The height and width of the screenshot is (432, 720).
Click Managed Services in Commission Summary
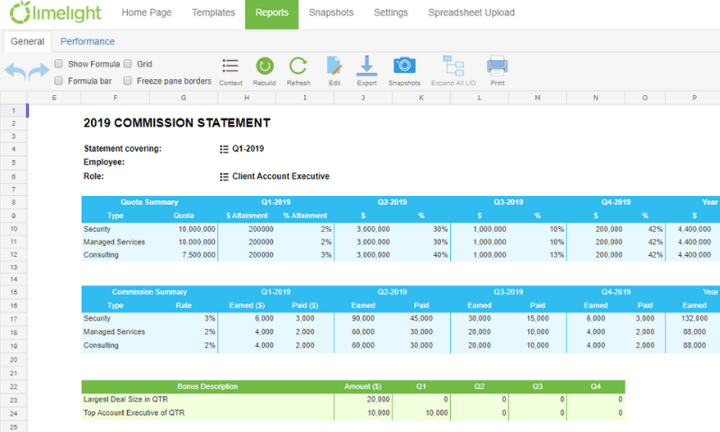click(x=114, y=332)
